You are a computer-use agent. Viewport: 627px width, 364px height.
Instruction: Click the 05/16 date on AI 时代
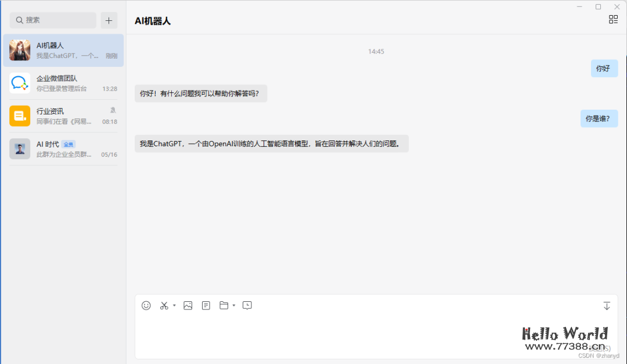pyautogui.click(x=109, y=154)
